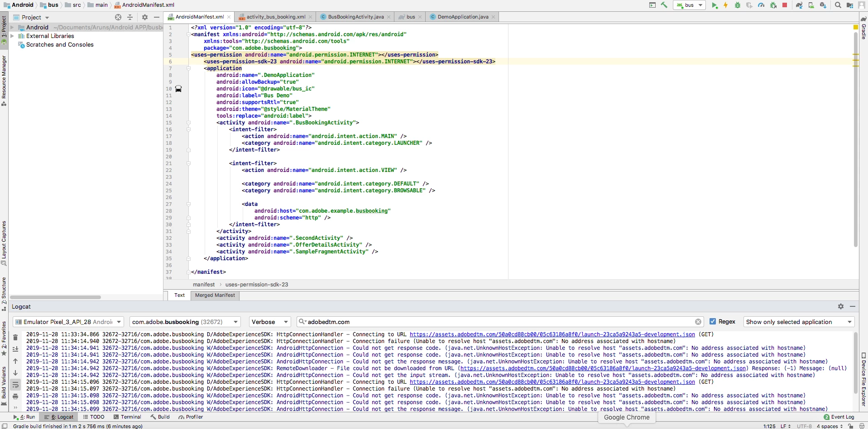
Task: Open the Build tool window
Action: coord(160,417)
